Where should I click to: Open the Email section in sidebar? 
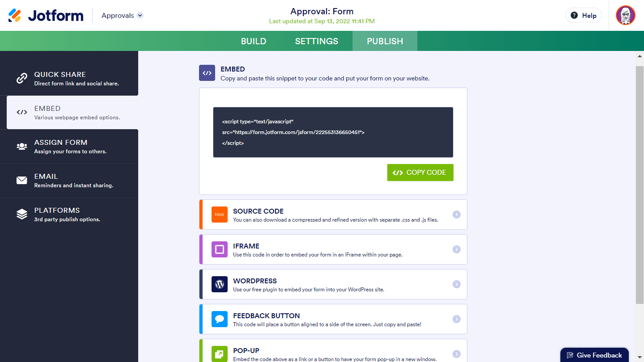pyautogui.click(x=69, y=180)
